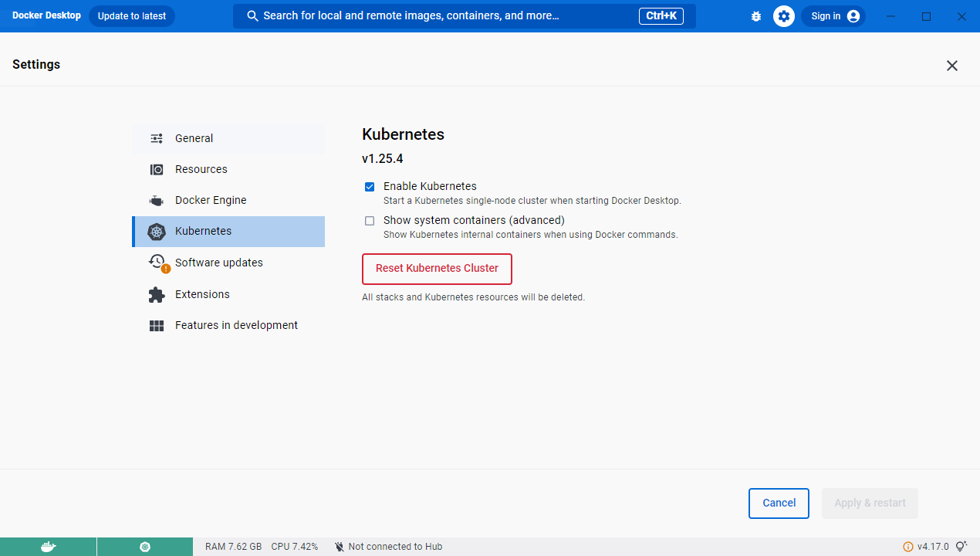Click the Software updates clock icon
980x556 pixels.
coord(158,263)
